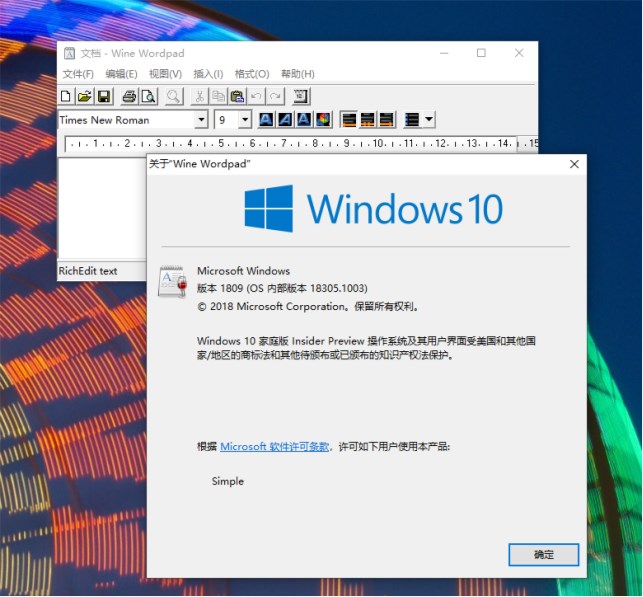
Task: Align paragraph to the right
Action: (386, 120)
